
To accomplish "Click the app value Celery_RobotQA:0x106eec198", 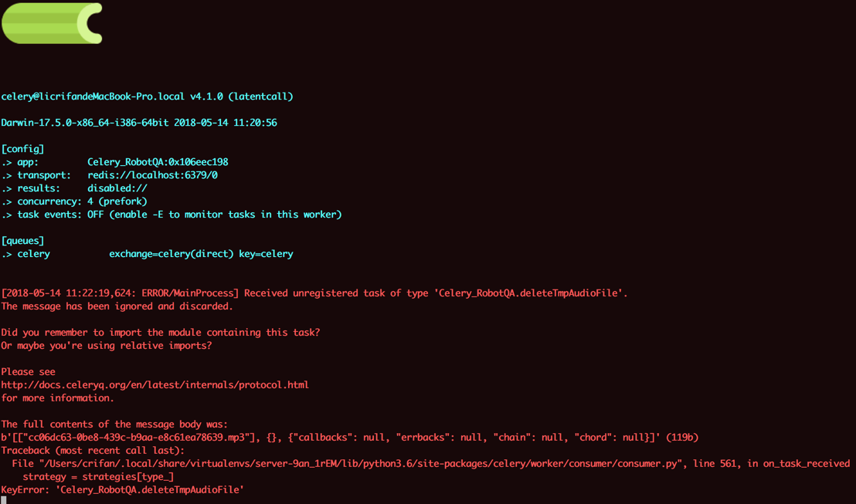I will [158, 162].
